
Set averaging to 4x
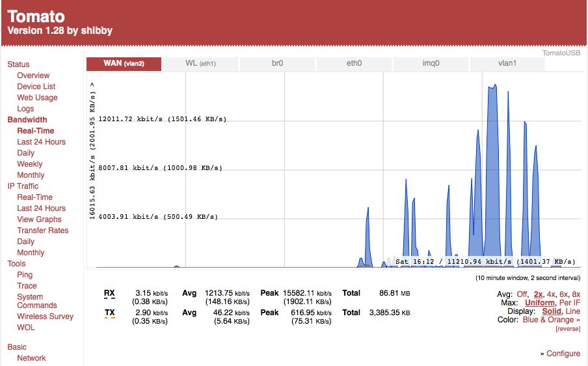pos(551,294)
